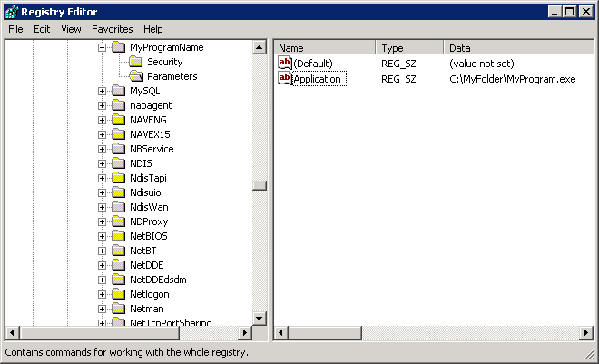The image size is (599, 364).
Task: Open the File menu
Action: click(15, 29)
